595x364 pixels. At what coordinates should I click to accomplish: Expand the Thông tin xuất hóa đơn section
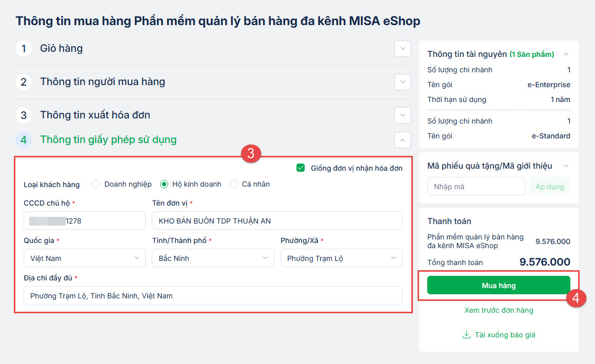tap(403, 115)
